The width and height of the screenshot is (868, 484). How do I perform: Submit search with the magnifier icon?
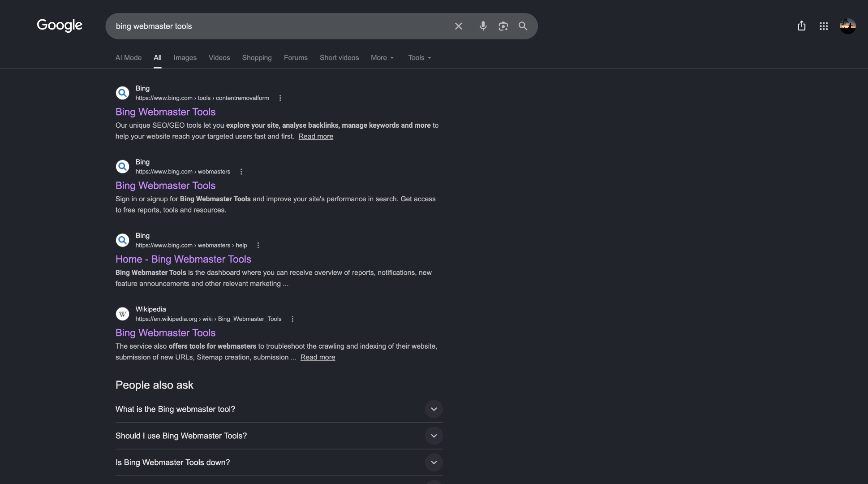pos(523,26)
